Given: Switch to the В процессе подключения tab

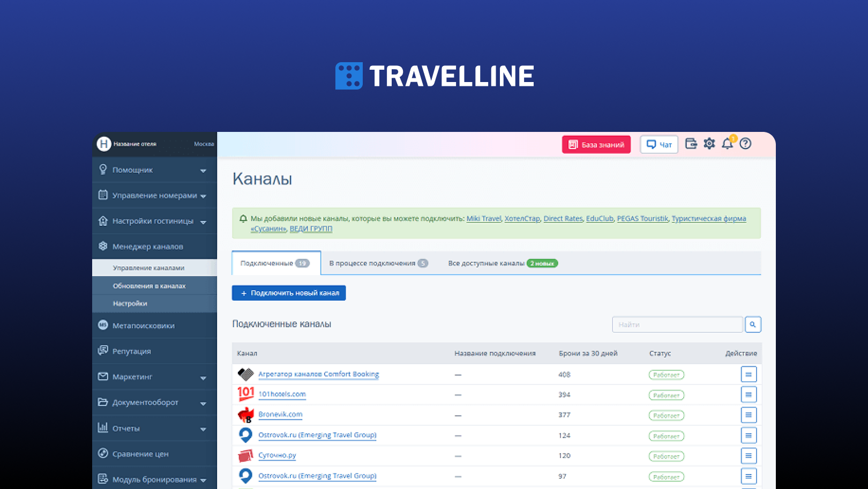Looking at the screenshot, I should pos(373,263).
